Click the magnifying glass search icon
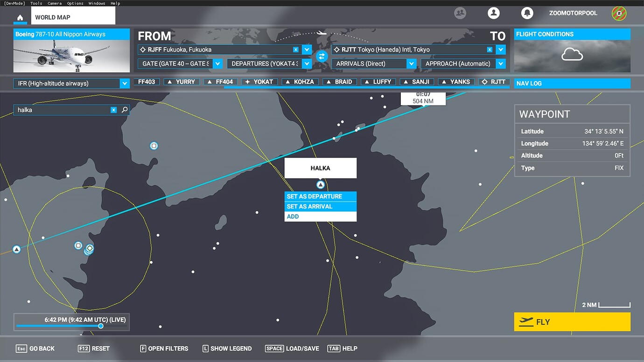This screenshot has width=644, height=362. pos(124,110)
